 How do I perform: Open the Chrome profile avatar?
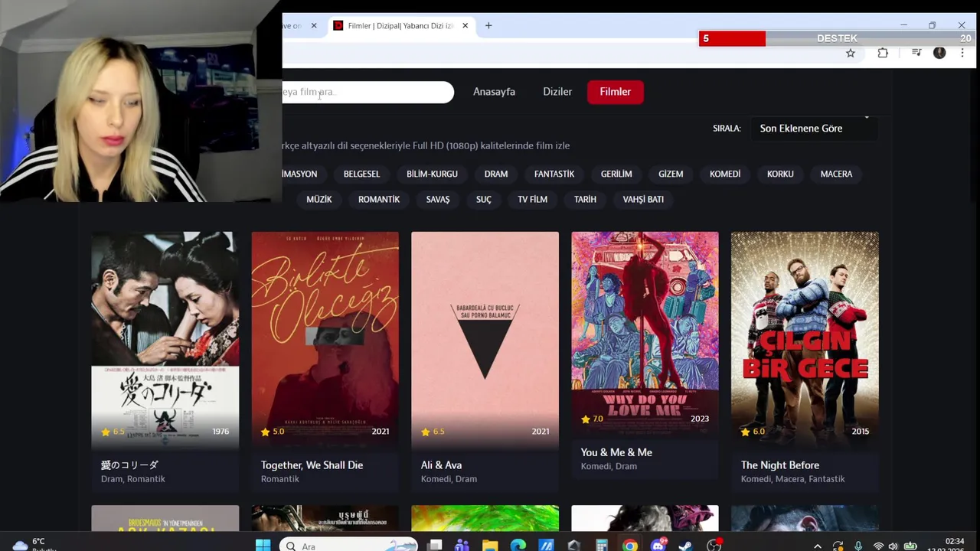(x=939, y=53)
